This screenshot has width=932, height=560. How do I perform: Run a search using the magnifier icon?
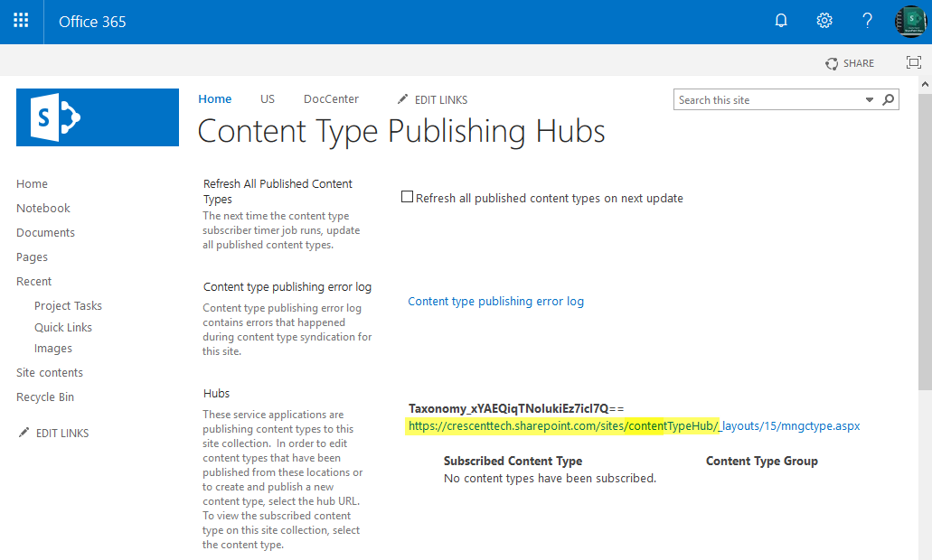pyautogui.click(x=888, y=99)
